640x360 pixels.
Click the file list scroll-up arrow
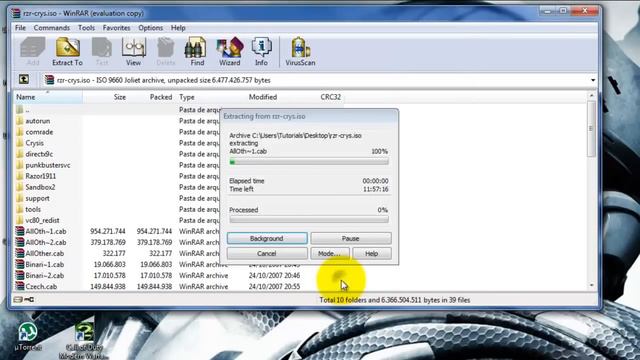(591, 96)
